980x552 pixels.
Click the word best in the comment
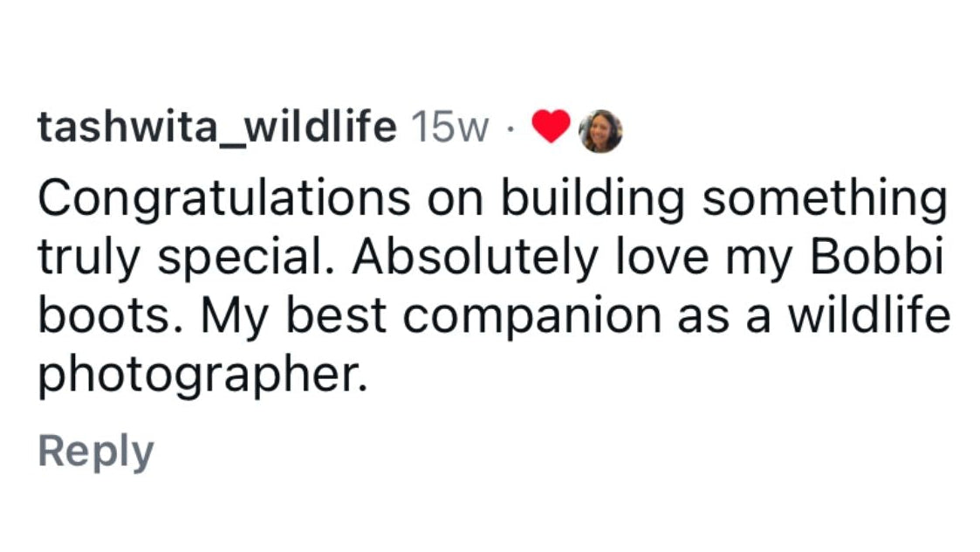tap(335, 315)
